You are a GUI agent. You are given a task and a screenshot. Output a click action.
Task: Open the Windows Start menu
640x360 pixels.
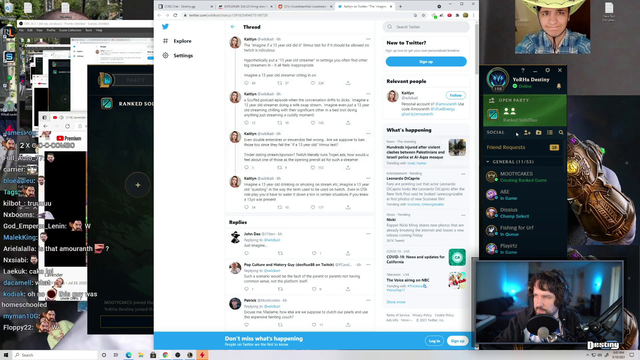[x=6, y=355]
